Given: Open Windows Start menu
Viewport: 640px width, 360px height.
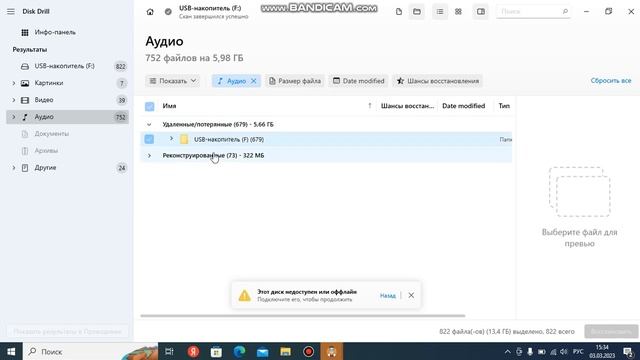Looking at the screenshot, I should click(11, 351).
